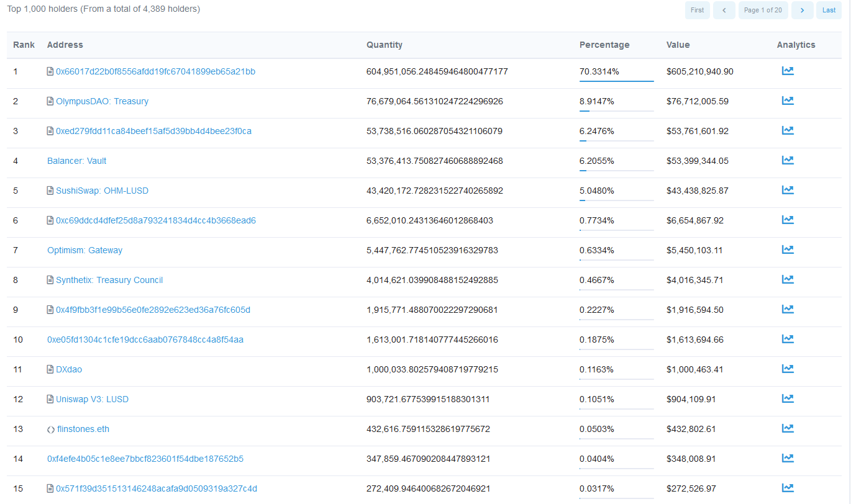Image resolution: width=851 pixels, height=504 pixels.
Task: Click analytics icon in OlympusDAO: Treasury row
Action: 788,101
